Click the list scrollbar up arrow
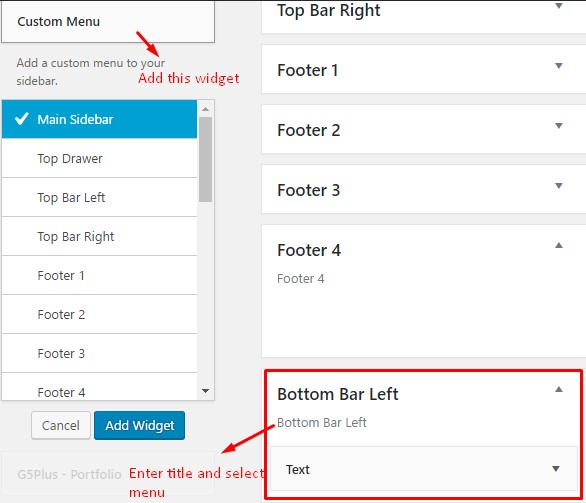This screenshot has height=503, width=586. click(205, 109)
